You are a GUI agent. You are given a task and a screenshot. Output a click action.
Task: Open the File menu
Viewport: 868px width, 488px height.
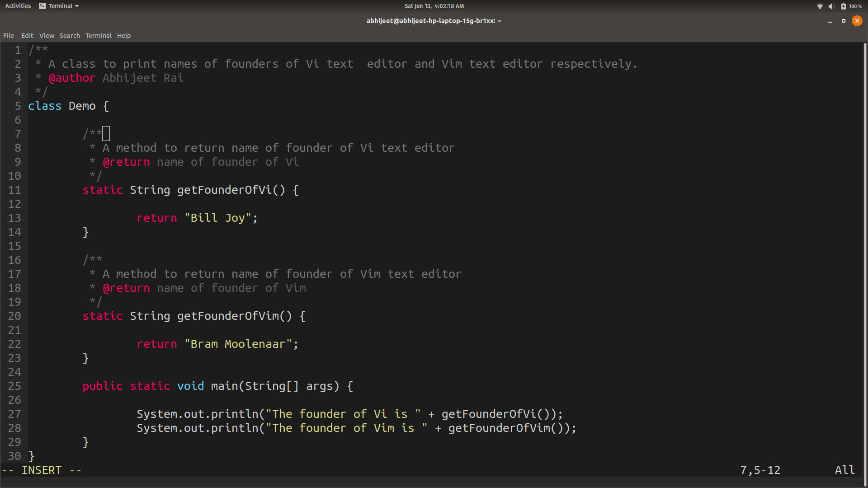coord(9,36)
